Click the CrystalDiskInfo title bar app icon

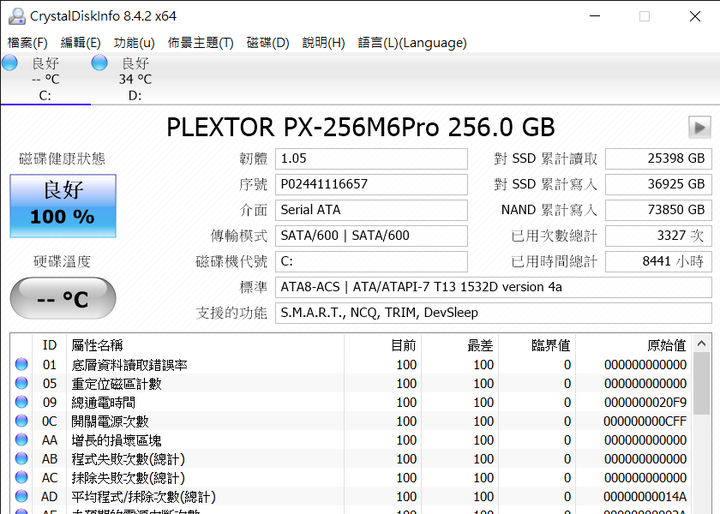[x=17, y=16]
